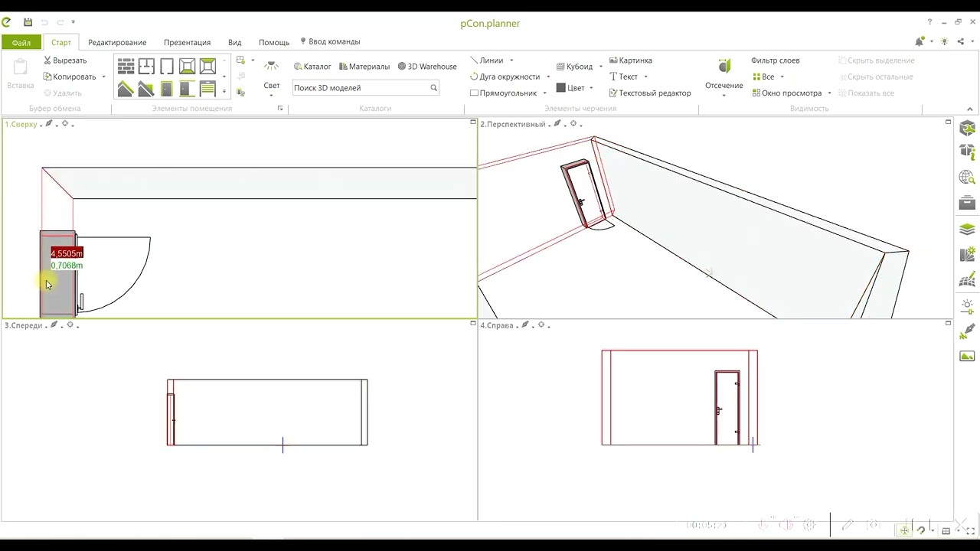Expand the Окно просмотра dropdown

[x=829, y=93]
